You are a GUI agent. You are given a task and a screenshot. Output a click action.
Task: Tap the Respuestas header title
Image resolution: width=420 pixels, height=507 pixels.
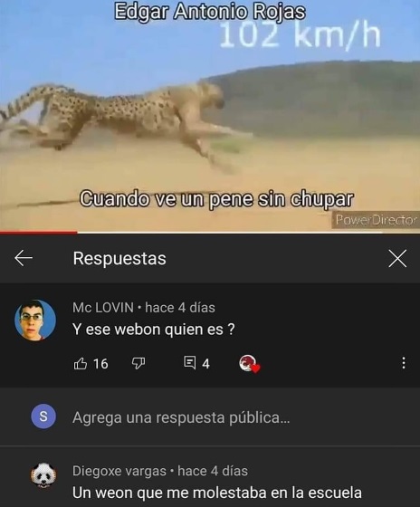coord(119,258)
